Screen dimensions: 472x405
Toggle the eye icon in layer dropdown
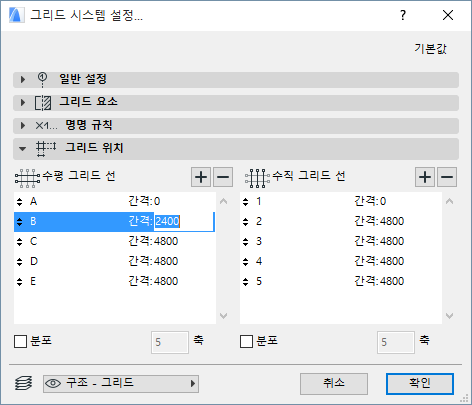53,384
